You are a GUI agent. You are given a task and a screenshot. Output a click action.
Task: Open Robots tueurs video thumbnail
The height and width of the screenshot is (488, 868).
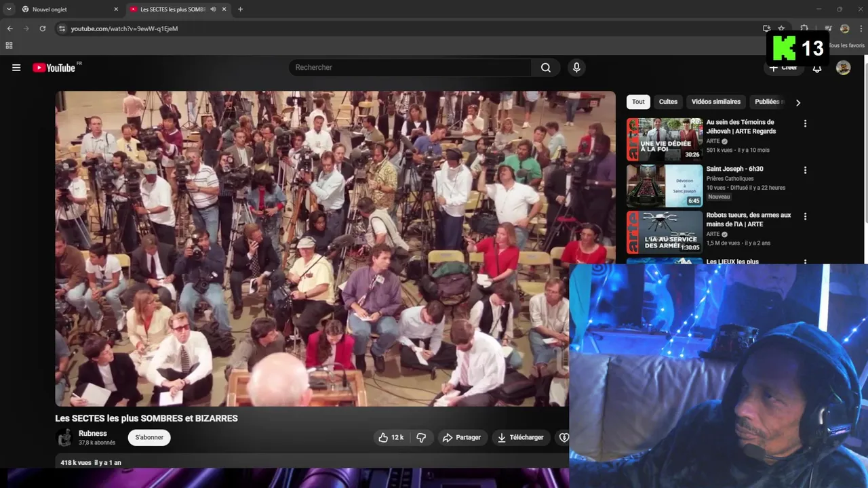665,231
